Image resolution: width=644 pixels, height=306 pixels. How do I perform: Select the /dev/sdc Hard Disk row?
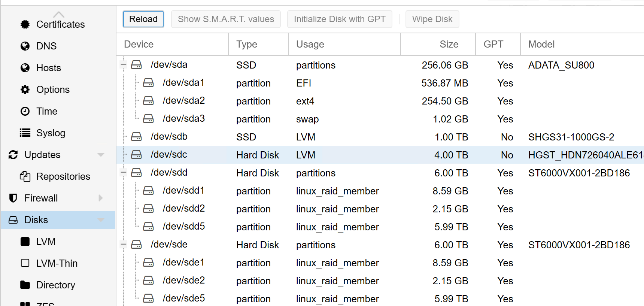pos(258,155)
